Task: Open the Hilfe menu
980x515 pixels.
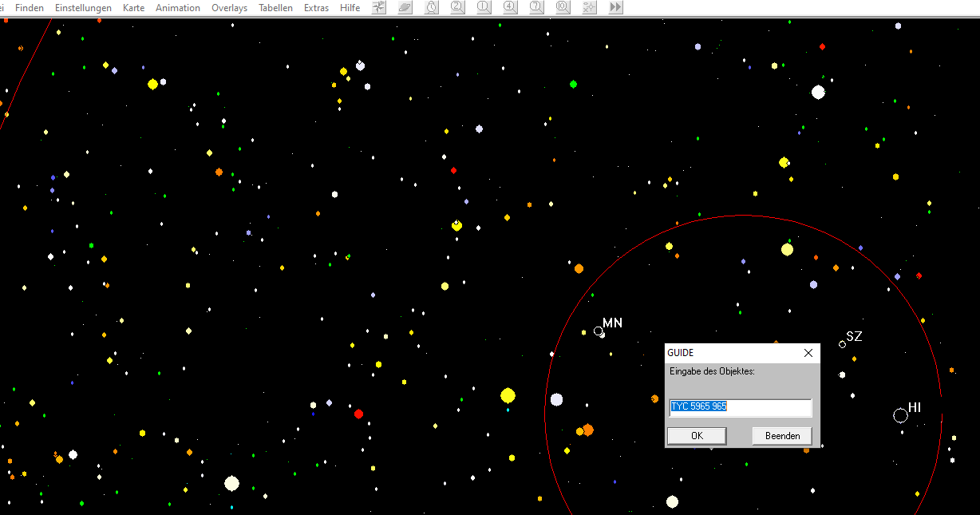Action: (x=350, y=8)
